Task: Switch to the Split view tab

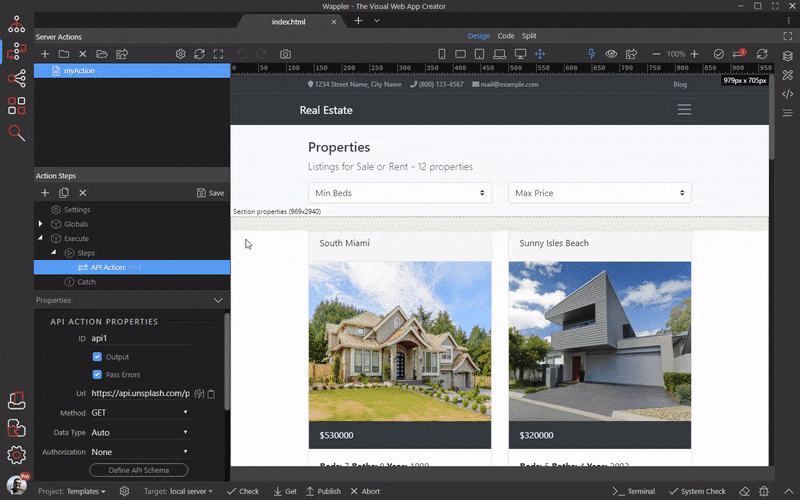Action: pos(529,36)
